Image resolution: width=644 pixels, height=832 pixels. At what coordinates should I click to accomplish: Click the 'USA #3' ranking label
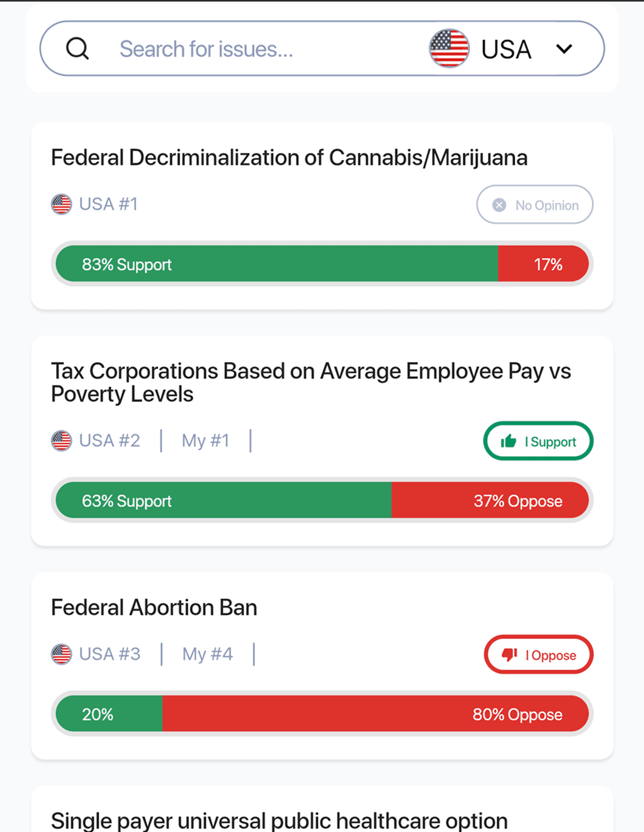[x=110, y=654]
